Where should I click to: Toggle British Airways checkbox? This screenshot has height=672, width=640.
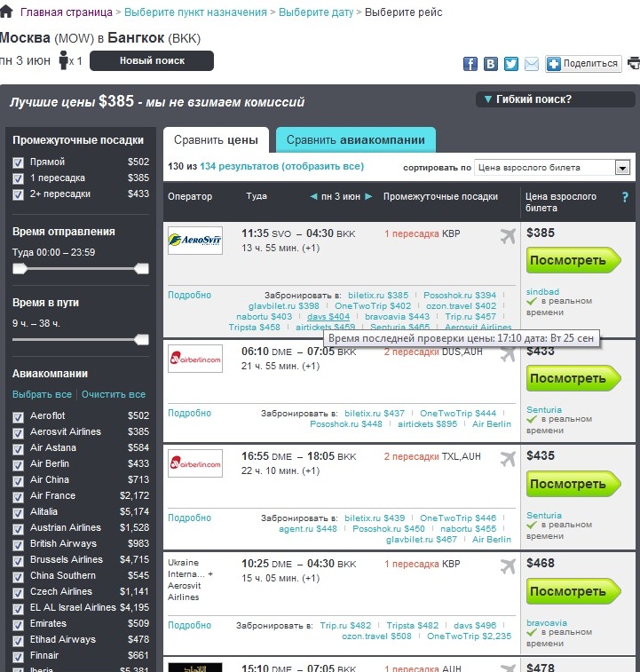pos(18,544)
